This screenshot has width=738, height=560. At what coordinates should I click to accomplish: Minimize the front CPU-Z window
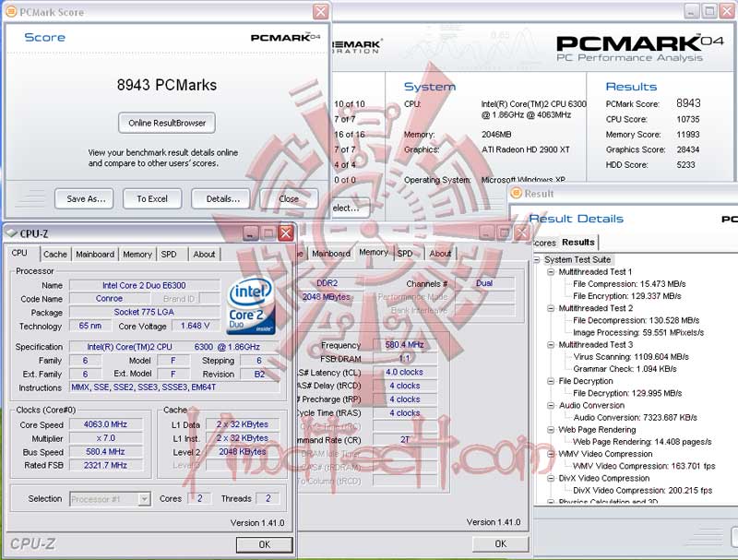[251, 232]
